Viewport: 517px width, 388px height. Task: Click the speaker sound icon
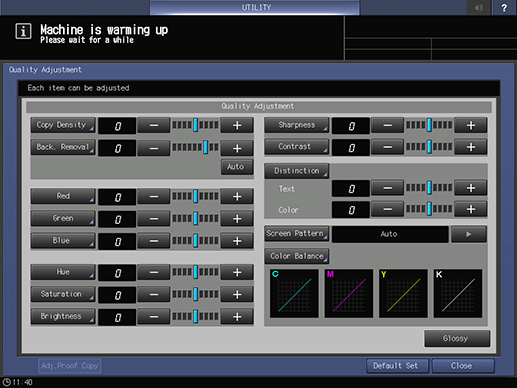[x=479, y=7]
